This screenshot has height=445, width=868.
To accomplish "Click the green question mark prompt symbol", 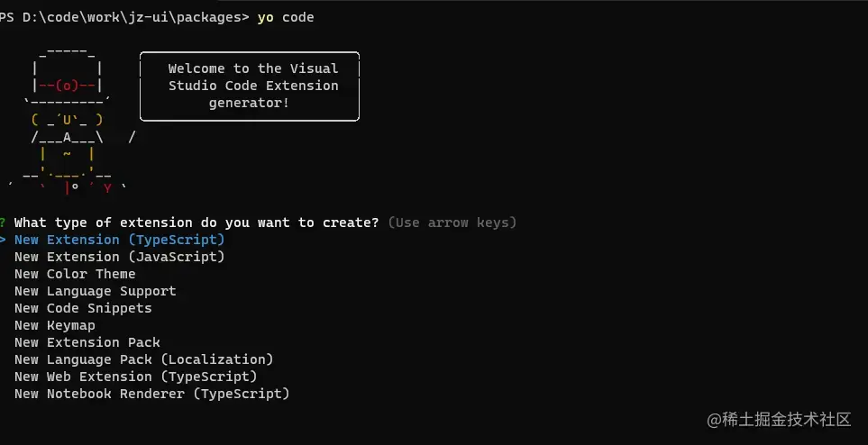I will [4, 222].
